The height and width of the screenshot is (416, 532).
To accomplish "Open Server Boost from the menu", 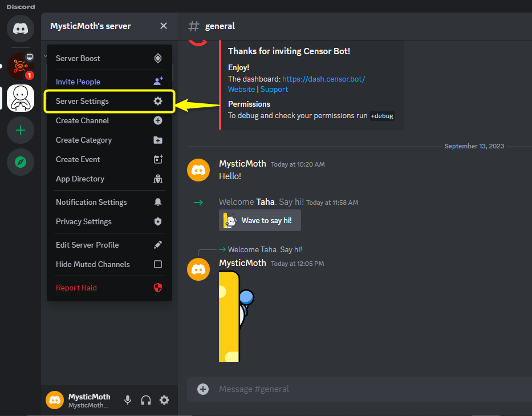I will [x=109, y=58].
